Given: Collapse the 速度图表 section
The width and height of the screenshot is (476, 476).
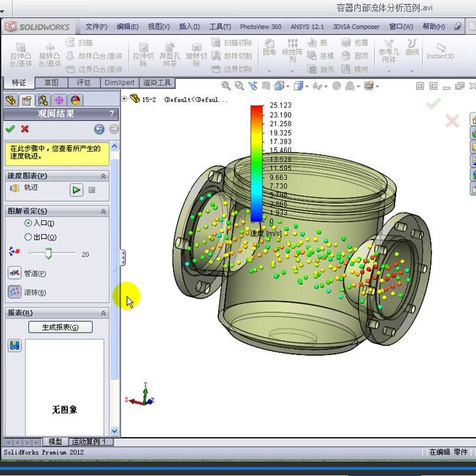Looking at the screenshot, I should click(x=104, y=177).
